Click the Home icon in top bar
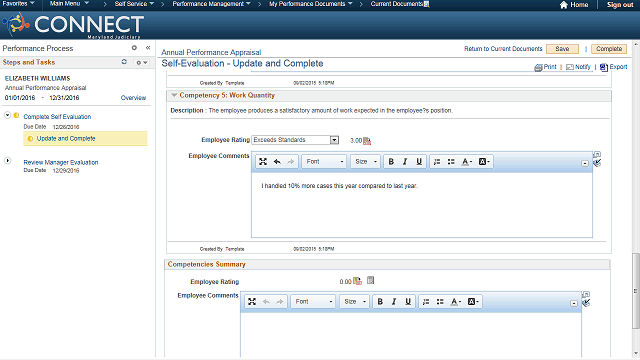The height and width of the screenshot is (360, 640). click(x=564, y=4)
